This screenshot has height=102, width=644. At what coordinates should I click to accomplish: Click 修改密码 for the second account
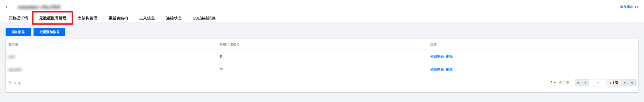pyautogui.click(x=437, y=70)
